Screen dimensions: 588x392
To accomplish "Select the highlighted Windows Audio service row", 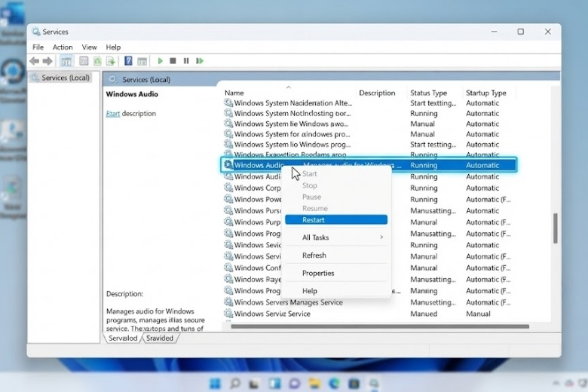I will (369, 165).
